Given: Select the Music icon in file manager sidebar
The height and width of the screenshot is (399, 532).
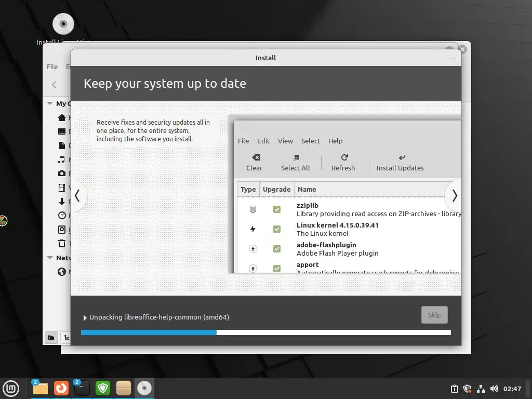Looking at the screenshot, I should click(x=61, y=159).
